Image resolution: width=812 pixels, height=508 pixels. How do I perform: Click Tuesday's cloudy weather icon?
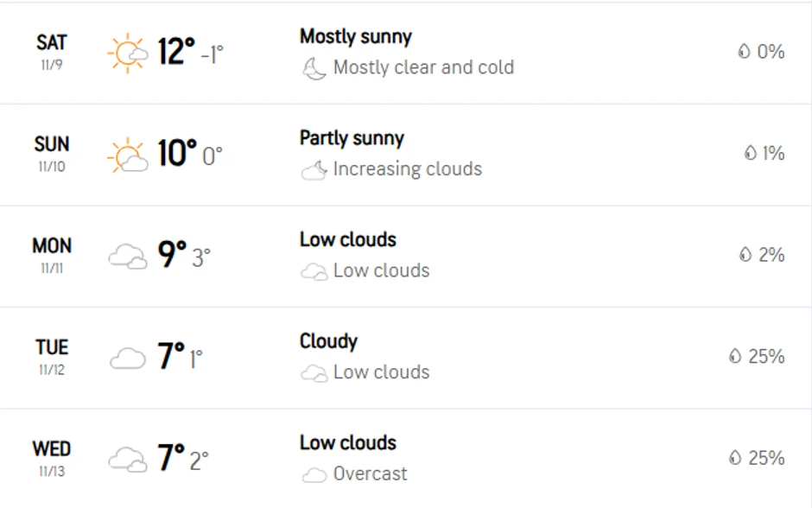[127, 358]
